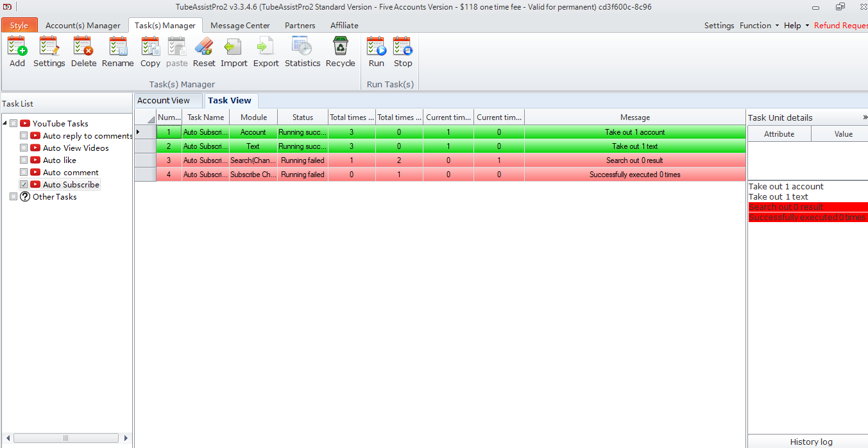868x448 pixels.
Task: Click the History log button
Action: pyautogui.click(x=811, y=442)
